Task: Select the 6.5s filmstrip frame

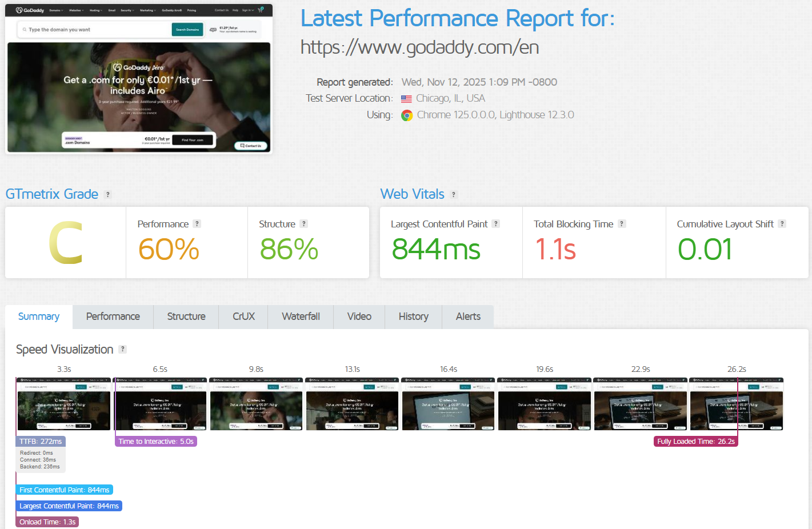Action: tap(160, 404)
